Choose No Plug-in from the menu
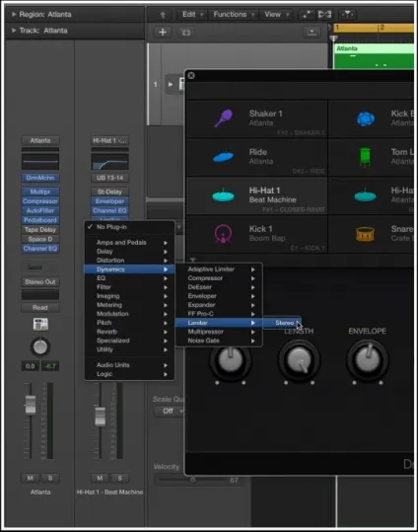This screenshot has height=532, width=418. click(x=129, y=227)
